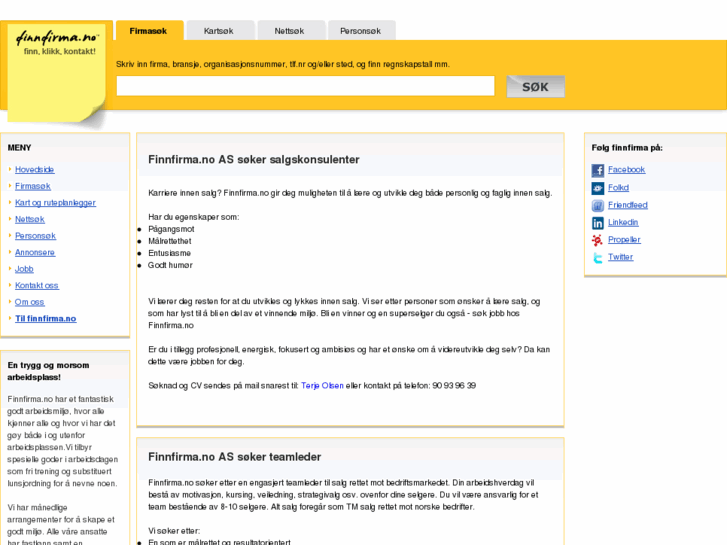The width and height of the screenshot is (727, 545).
Task: Click the 'Godt humør' bullet item
Action: click(x=170, y=265)
